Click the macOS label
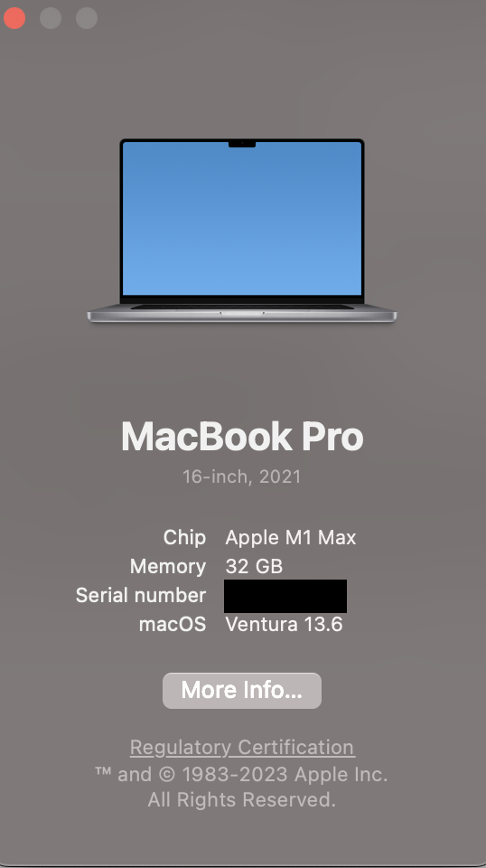486x868 pixels. tap(172, 625)
